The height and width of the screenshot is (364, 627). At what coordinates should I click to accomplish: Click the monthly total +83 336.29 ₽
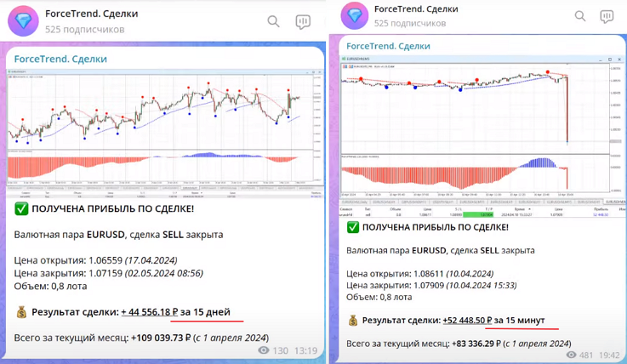click(476, 344)
